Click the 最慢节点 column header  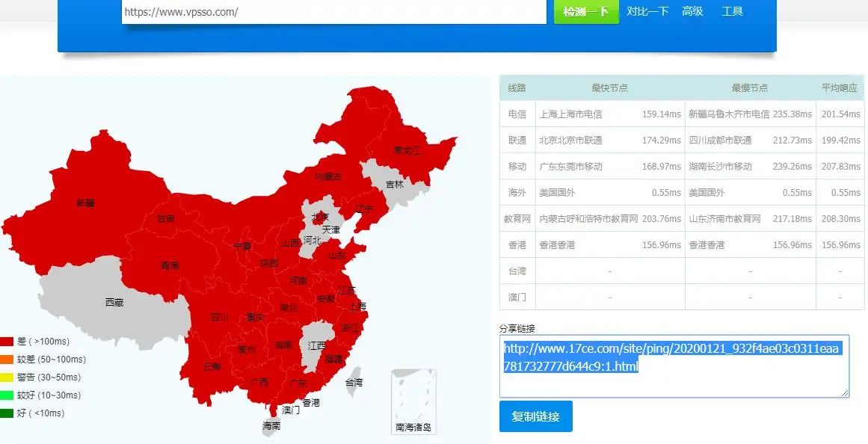[750, 88]
